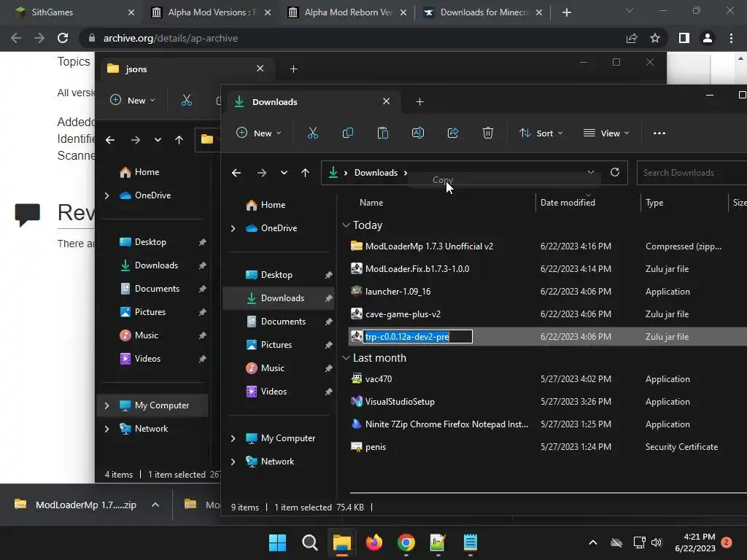Open the Chrome profile icon

tap(708, 38)
